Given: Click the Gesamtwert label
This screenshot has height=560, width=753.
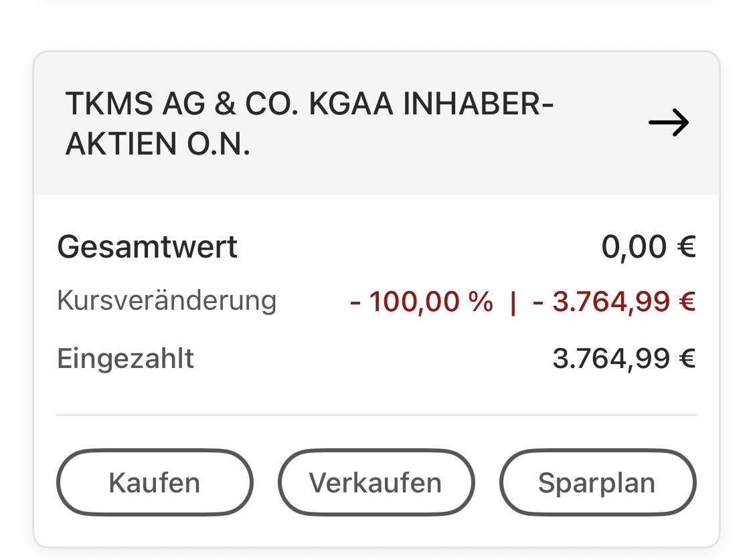Looking at the screenshot, I should tap(147, 247).
